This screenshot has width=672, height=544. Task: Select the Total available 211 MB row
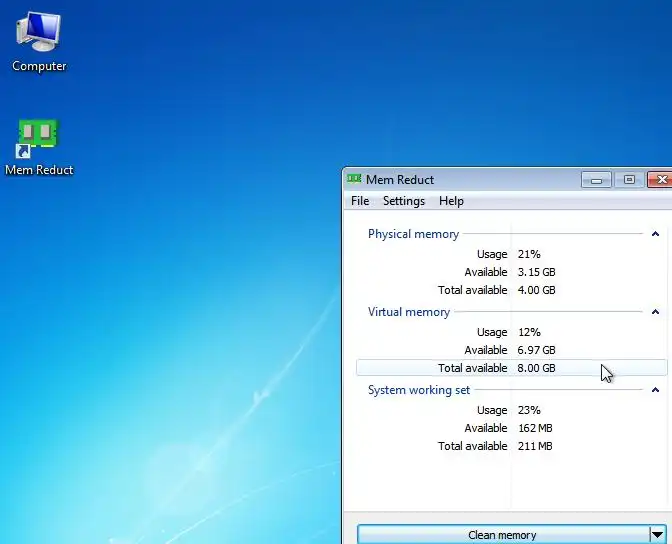click(511, 446)
